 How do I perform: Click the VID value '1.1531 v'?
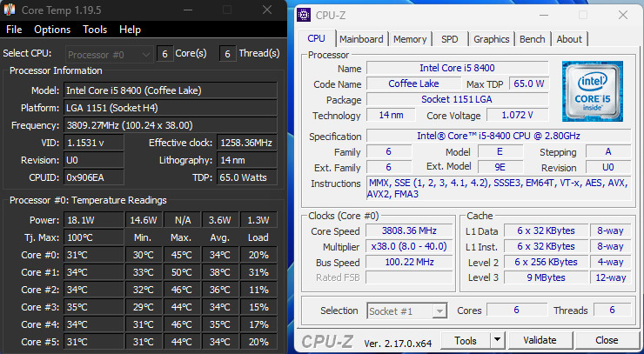pyautogui.click(x=94, y=143)
